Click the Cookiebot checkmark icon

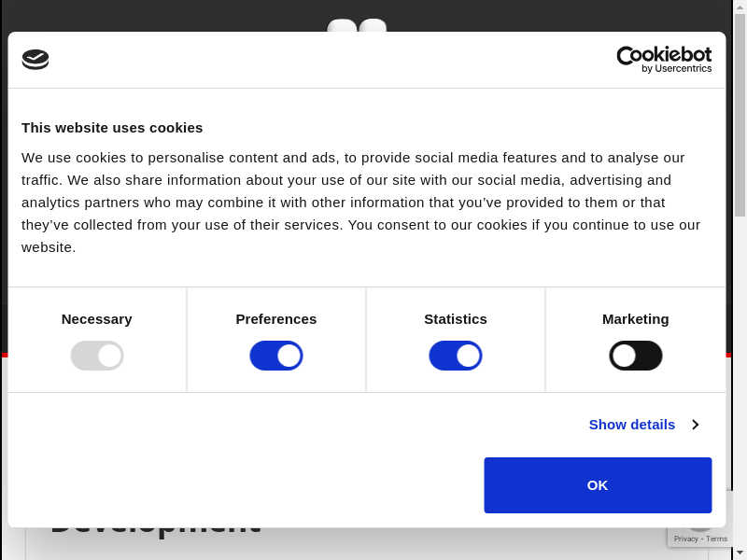[x=35, y=60]
